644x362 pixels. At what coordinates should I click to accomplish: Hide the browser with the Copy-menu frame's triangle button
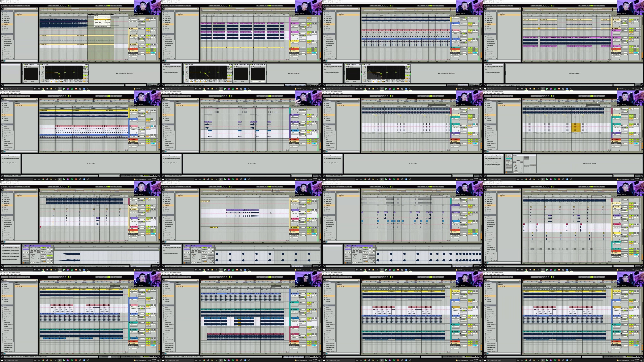[x=2, y=8]
